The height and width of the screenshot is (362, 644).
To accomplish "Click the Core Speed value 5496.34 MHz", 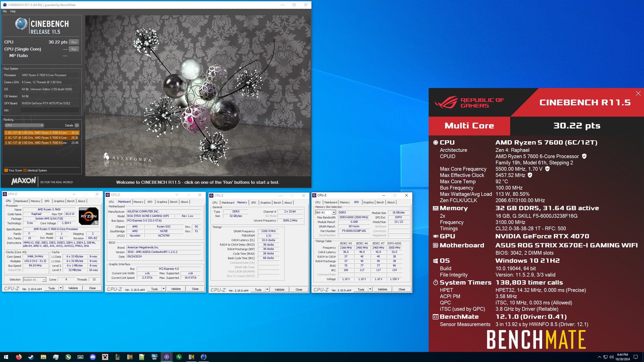I will coord(35,257).
